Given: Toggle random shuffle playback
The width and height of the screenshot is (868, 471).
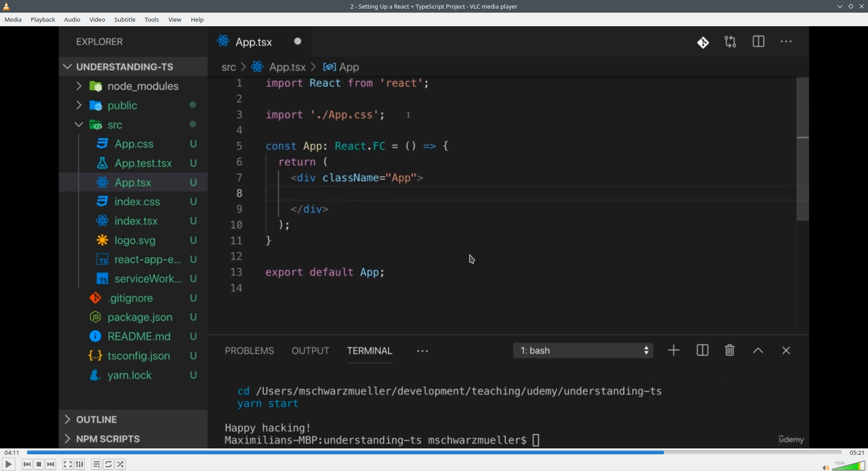Looking at the screenshot, I should point(121,464).
